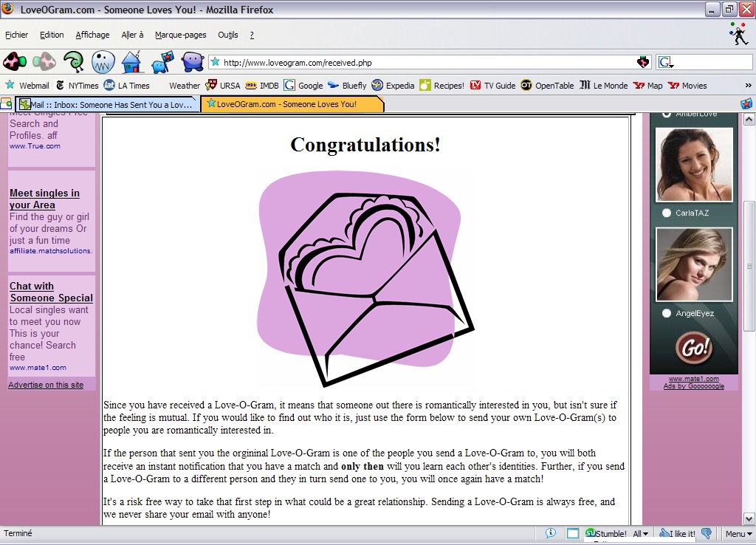This screenshot has width=756, height=545.
Task: Open the Meet singles in your Area link
Action: tap(44, 199)
